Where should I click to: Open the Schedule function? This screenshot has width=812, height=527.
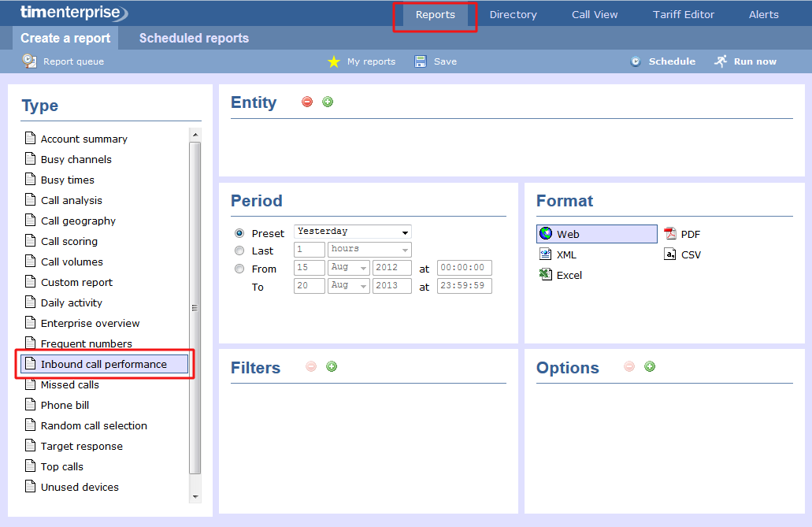(x=663, y=61)
